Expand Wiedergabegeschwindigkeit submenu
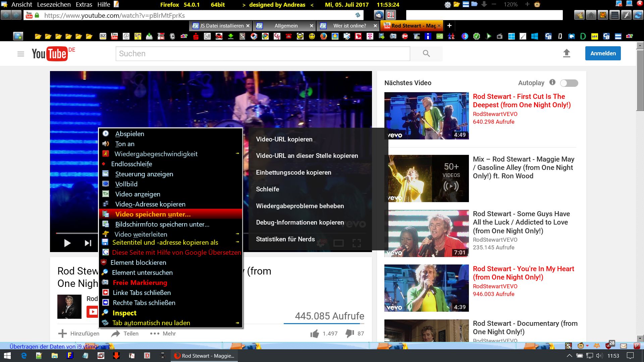The height and width of the screenshot is (362, 644). click(156, 154)
